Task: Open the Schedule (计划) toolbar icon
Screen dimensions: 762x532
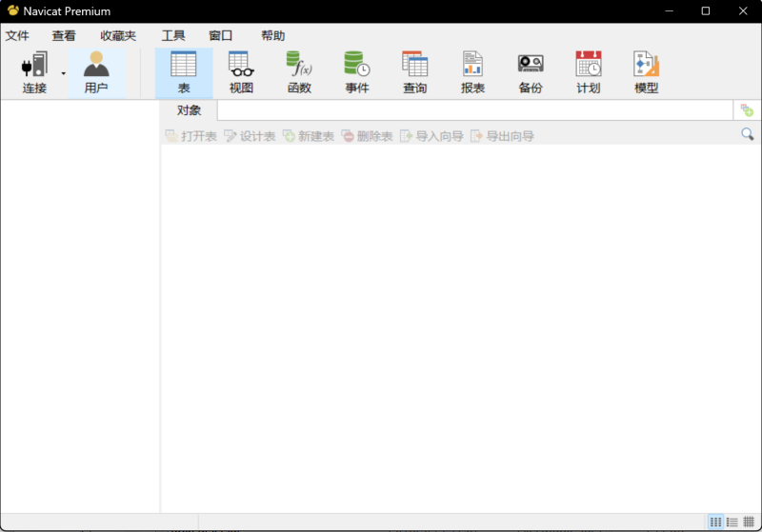Action: 589,73
